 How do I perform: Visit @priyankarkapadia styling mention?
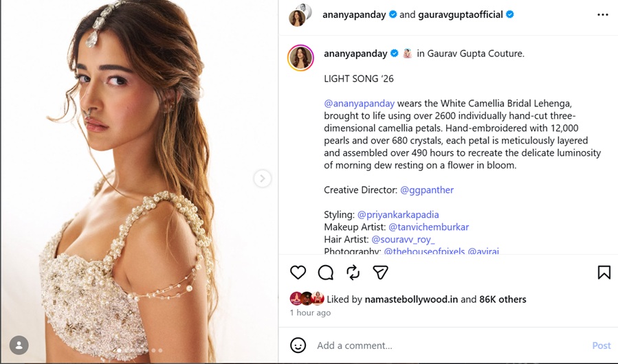tap(398, 215)
